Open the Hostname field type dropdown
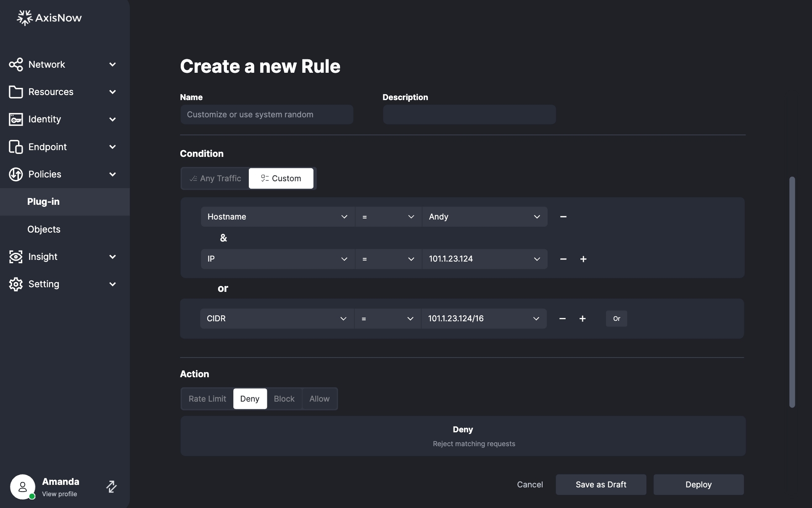 pyautogui.click(x=277, y=217)
